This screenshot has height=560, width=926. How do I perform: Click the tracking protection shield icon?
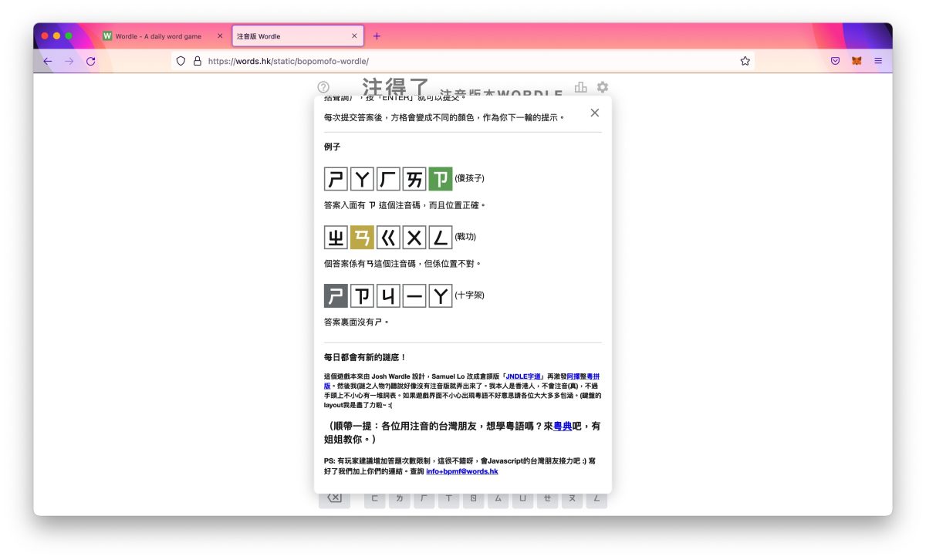(x=181, y=61)
